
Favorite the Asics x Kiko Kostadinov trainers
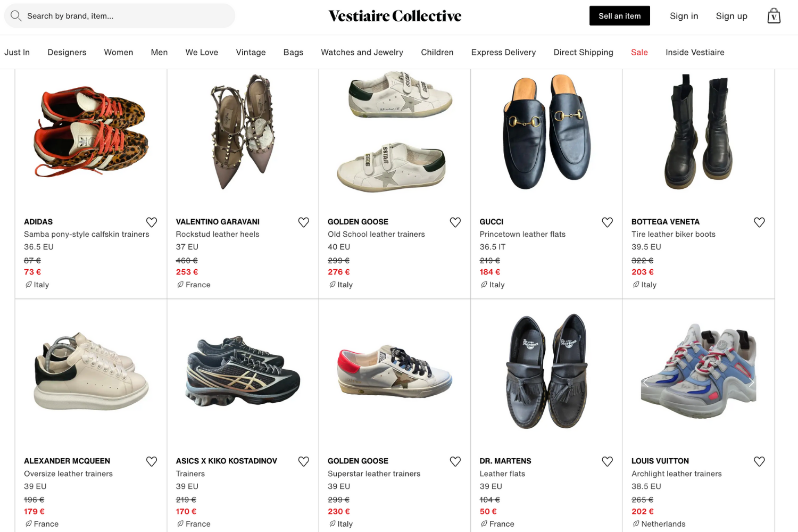[x=303, y=461]
